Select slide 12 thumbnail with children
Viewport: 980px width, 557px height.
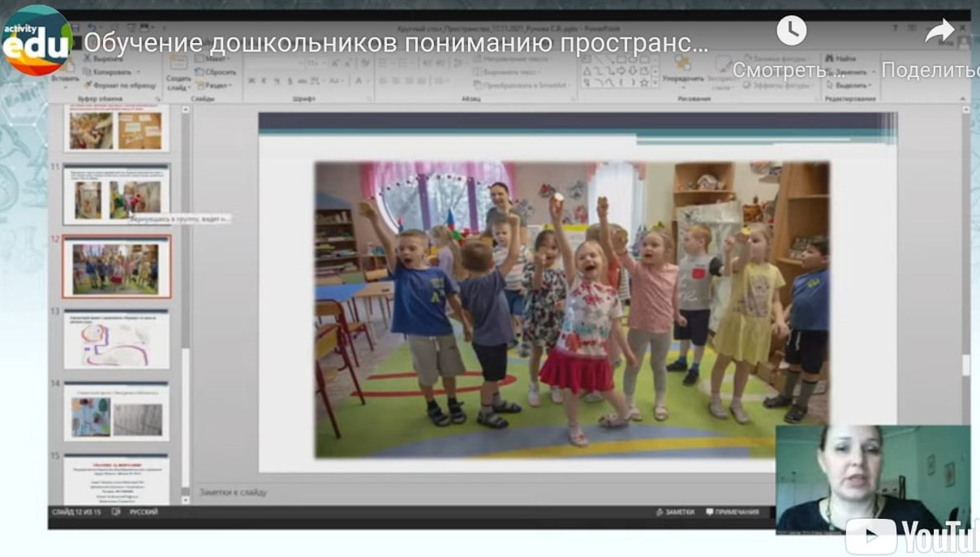[117, 267]
